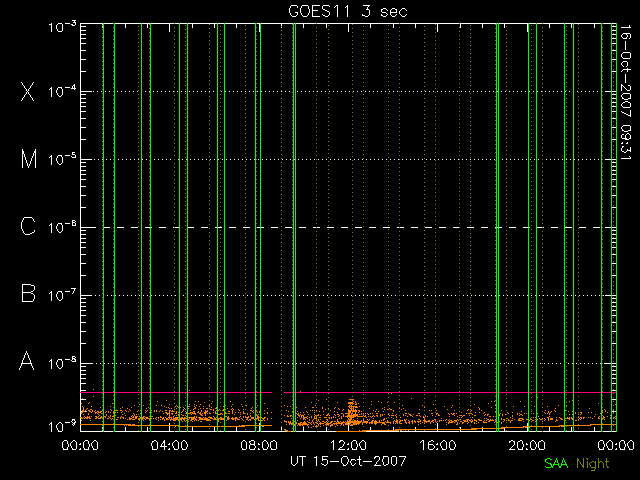Image resolution: width=640 pixels, height=480 pixels.
Task: Select the A flare class label
Action: 27,361
